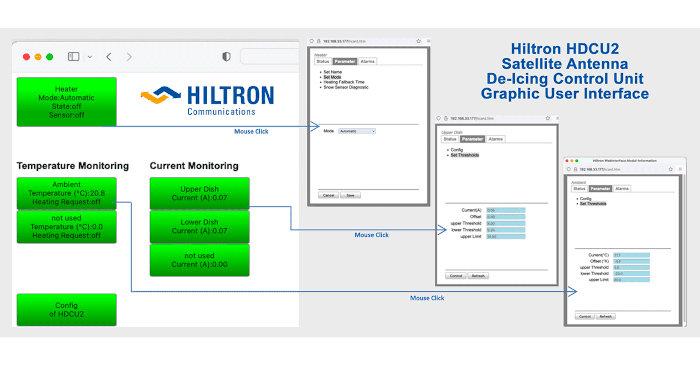Screen dimensions: 700x365
Task: Click Config link in Upper Dish window
Action: [457, 150]
